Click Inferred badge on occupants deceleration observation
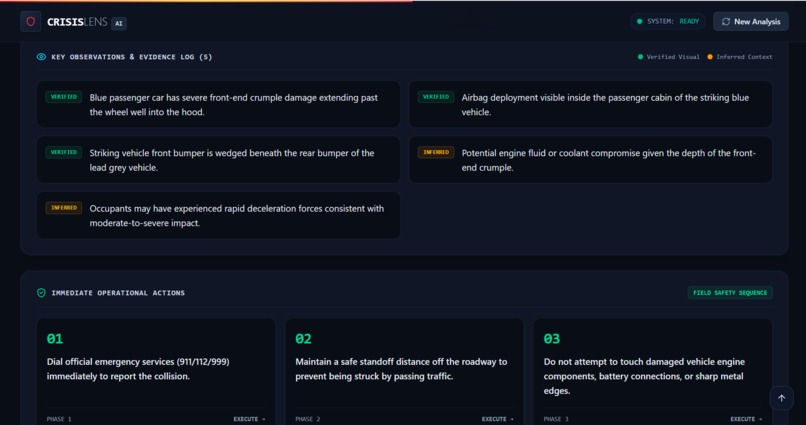This screenshot has height=425, width=806. pyautogui.click(x=64, y=208)
